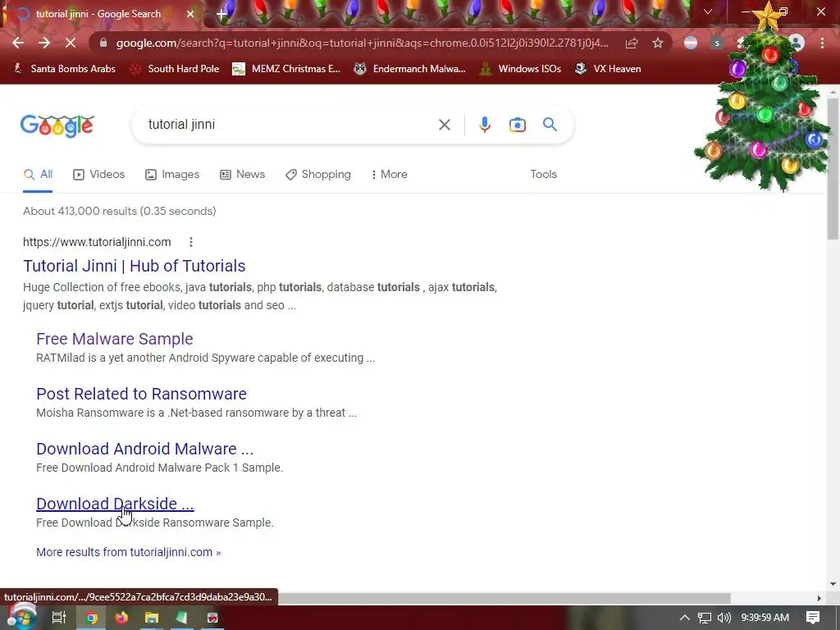The width and height of the screenshot is (840, 630).
Task: Open the notification center icon
Action: click(813, 618)
